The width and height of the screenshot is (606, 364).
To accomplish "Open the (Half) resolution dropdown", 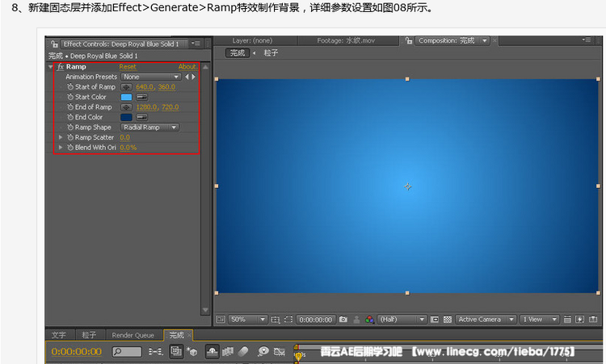I will (x=402, y=320).
